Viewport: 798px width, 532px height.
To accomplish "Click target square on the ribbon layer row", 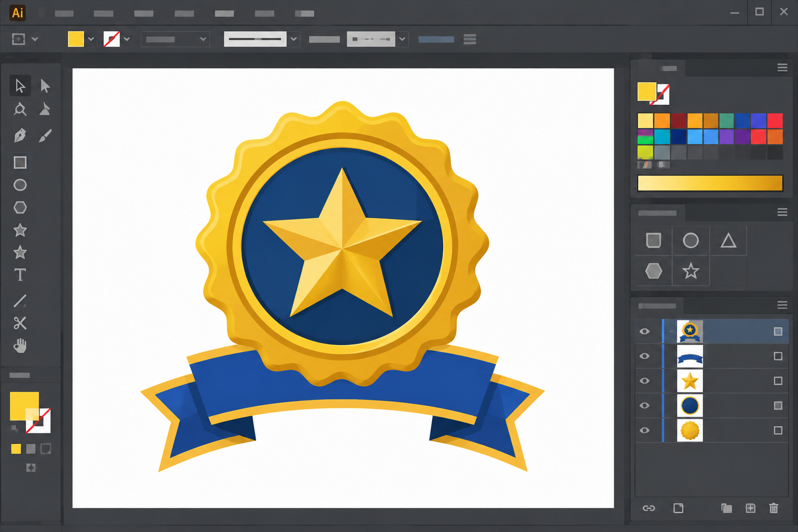I will point(778,356).
